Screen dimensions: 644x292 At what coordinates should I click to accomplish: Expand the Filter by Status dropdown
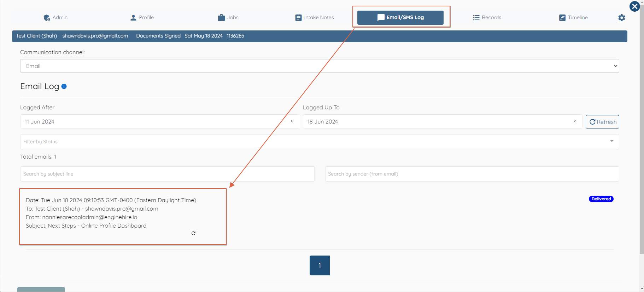click(x=320, y=142)
